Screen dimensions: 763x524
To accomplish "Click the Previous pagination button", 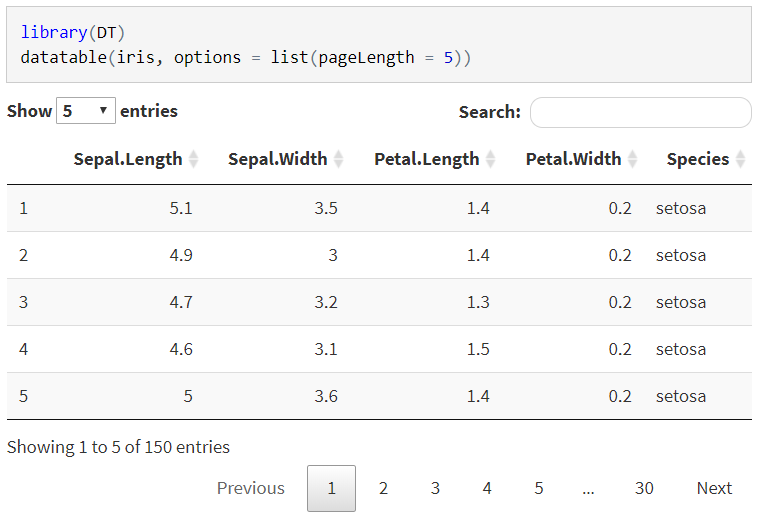I will click(x=251, y=488).
